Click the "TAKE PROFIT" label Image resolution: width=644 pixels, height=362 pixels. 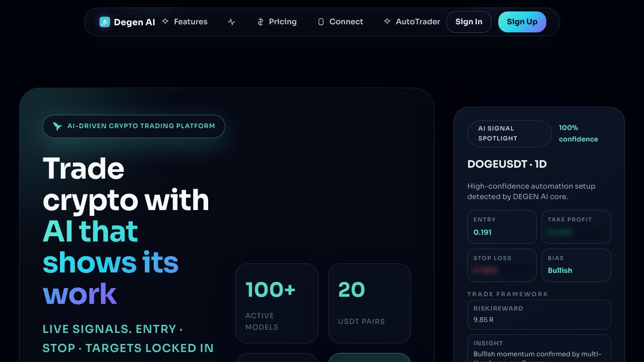570,220
